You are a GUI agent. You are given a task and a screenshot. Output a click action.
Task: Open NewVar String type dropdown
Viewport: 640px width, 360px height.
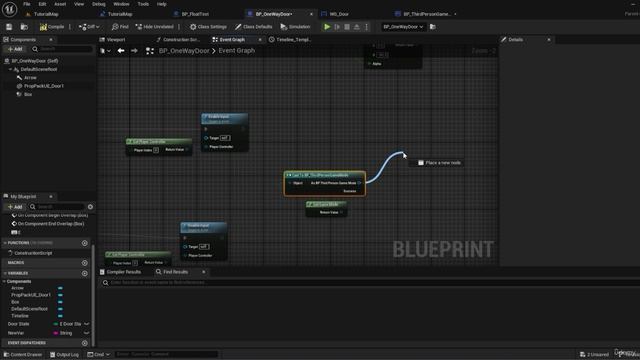click(87, 333)
